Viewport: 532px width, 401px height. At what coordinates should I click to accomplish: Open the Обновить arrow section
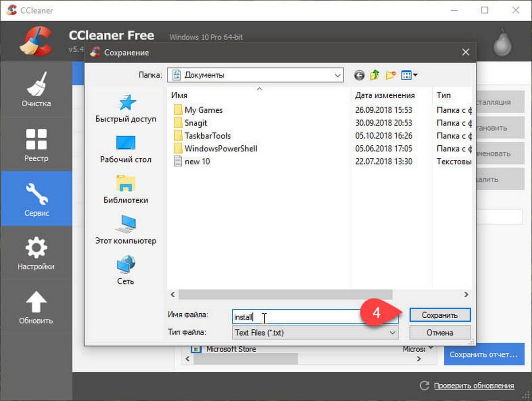[36, 308]
